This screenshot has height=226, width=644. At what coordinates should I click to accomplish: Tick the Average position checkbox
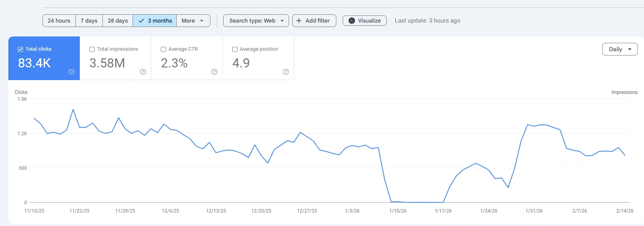coord(235,49)
